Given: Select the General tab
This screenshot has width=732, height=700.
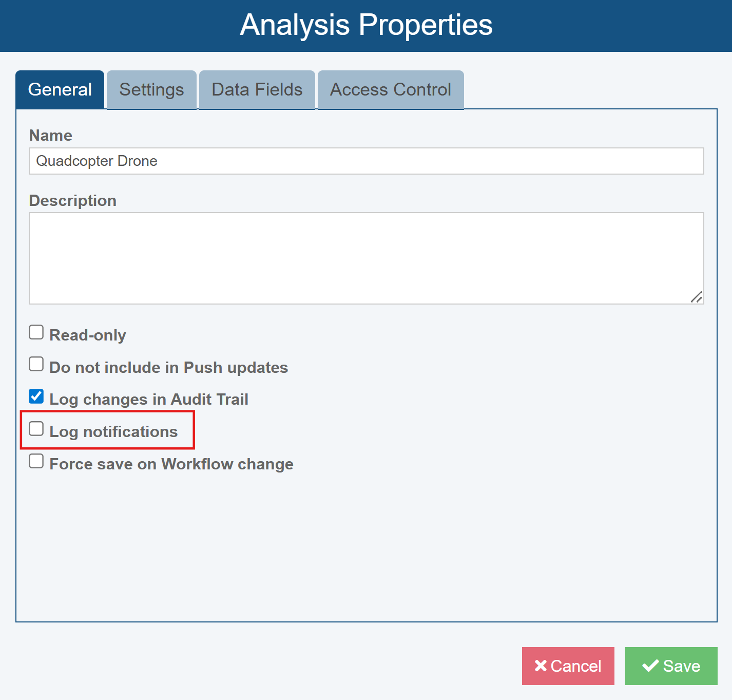Looking at the screenshot, I should click(x=60, y=90).
